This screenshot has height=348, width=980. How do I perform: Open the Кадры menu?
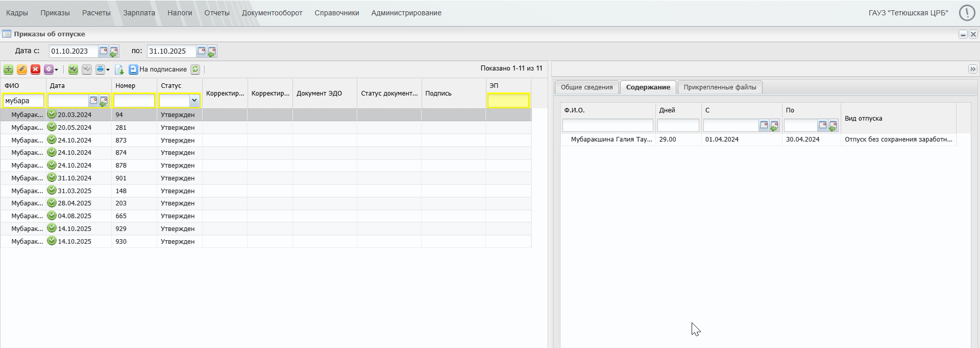(x=17, y=13)
